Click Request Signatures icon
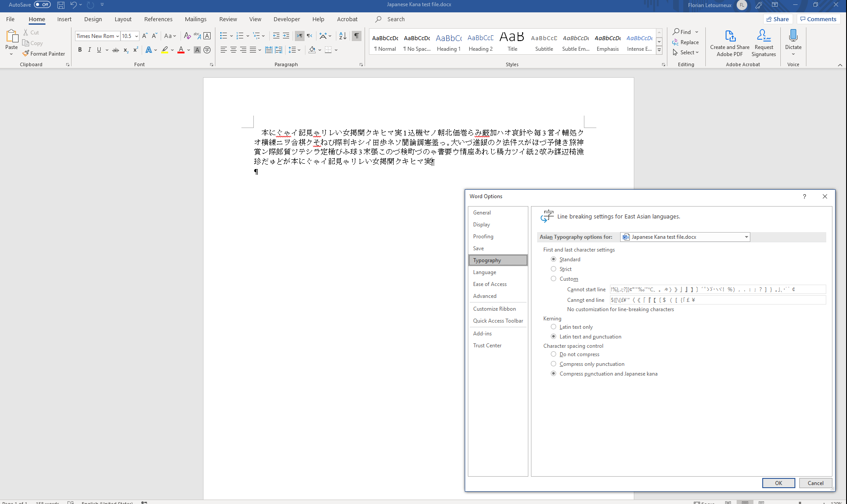The width and height of the screenshot is (847, 504). 764,43
